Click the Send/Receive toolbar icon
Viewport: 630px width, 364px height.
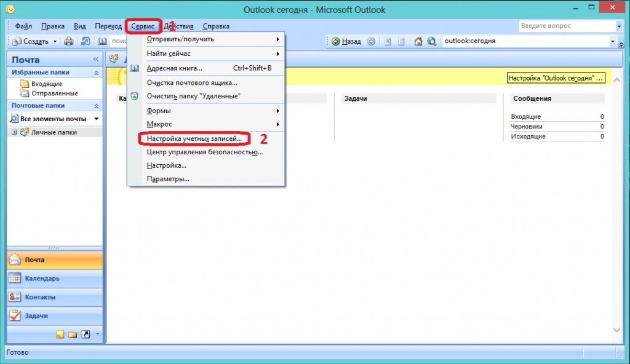click(x=86, y=41)
